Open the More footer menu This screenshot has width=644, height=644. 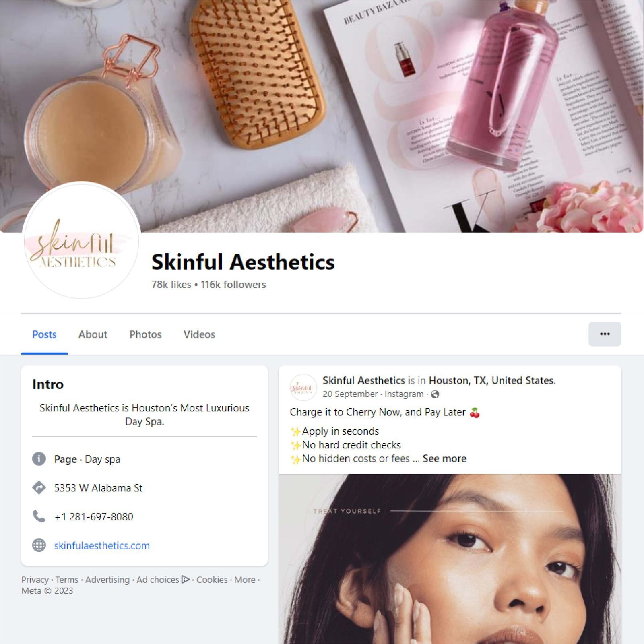245,580
